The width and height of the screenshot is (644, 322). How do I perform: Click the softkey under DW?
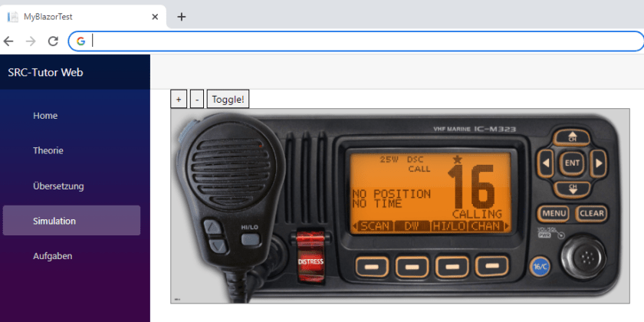click(x=412, y=267)
